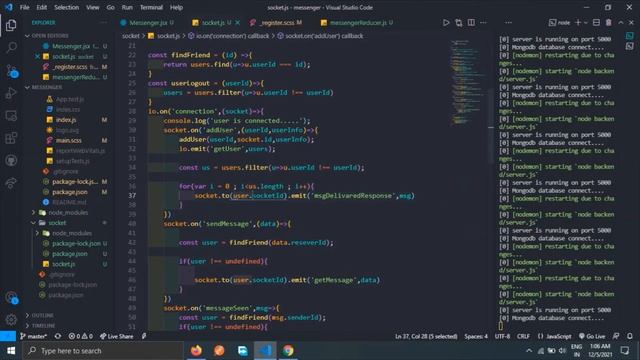Open the Edit menu
Screen dimensions: 640x360
click(x=42, y=7)
